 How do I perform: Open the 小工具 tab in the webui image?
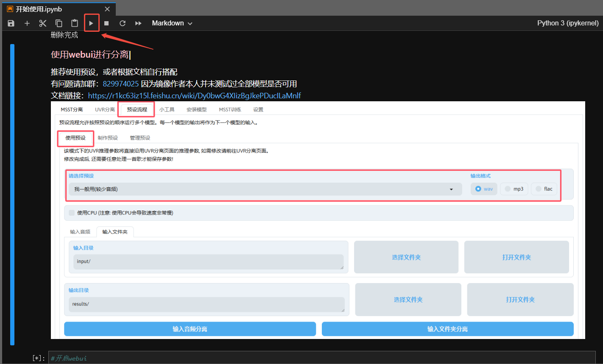pyautogui.click(x=167, y=110)
